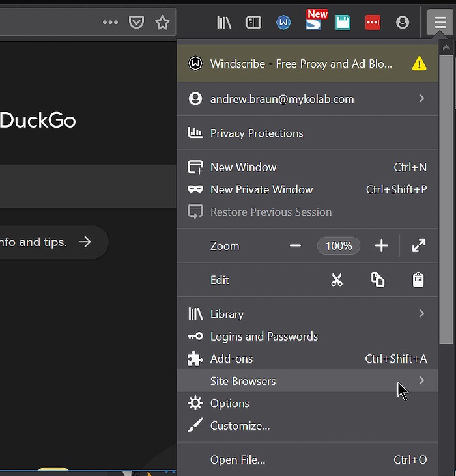Open Logins and Passwords

tap(307, 337)
